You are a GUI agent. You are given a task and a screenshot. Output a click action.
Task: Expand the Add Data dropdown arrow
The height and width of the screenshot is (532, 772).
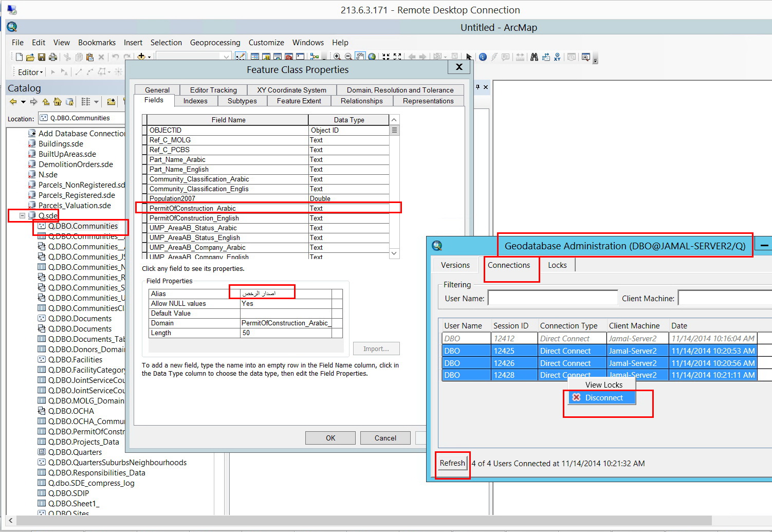[149, 57]
